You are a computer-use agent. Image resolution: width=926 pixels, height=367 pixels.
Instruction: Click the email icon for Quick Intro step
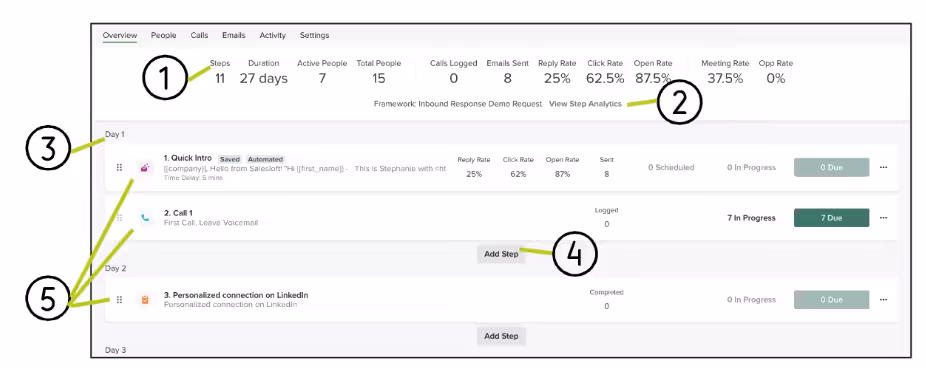point(145,168)
